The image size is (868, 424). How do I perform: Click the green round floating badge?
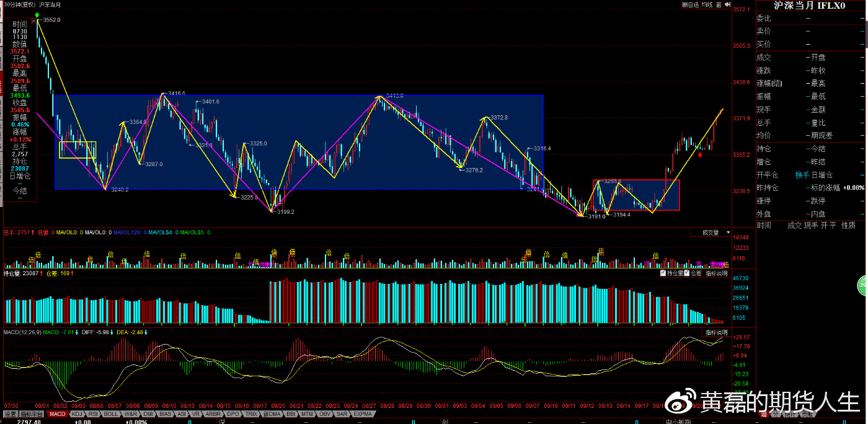coord(862,285)
